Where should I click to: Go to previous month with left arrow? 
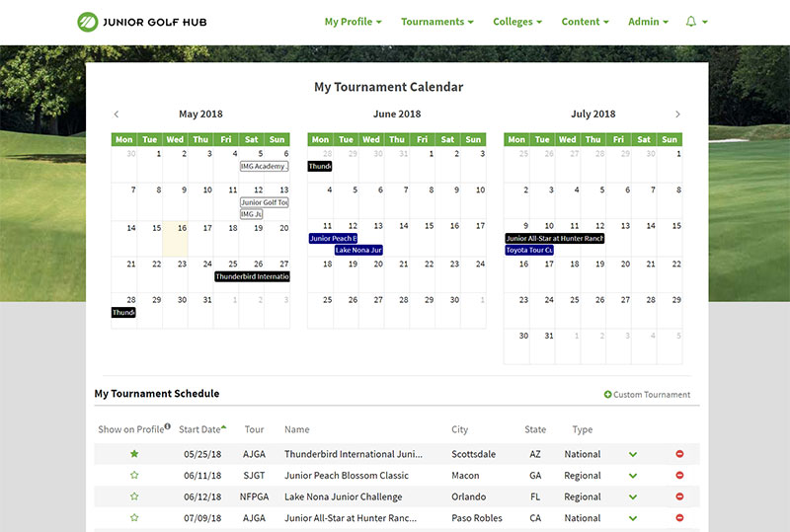tap(117, 114)
